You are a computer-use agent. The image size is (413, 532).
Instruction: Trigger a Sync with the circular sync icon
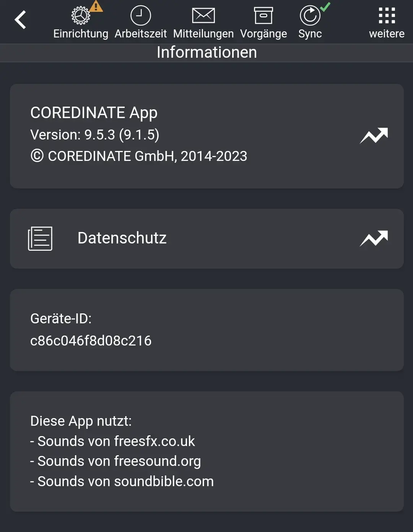pyautogui.click(x=310, y=15)
